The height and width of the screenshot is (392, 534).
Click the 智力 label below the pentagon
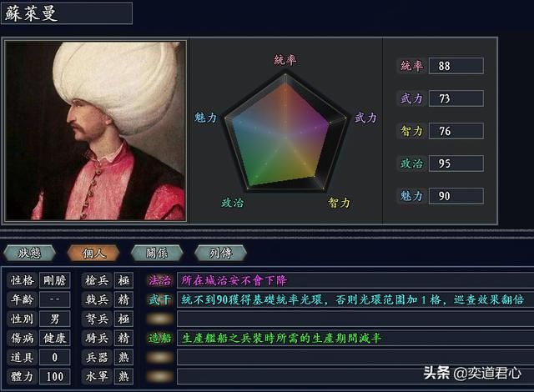pyautogui.click(x=339, y=203)
